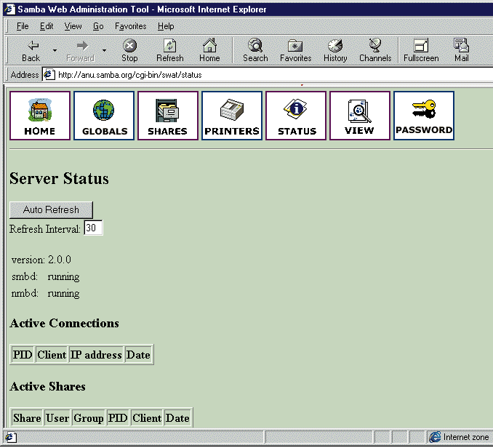Click Date column in Active Connections table
The height and width of the screenshot is (448, 493).
138,355
